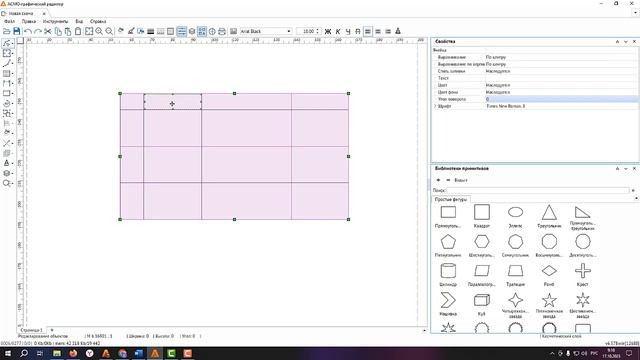Cut selection with the scissors icon

click(48, 31)
